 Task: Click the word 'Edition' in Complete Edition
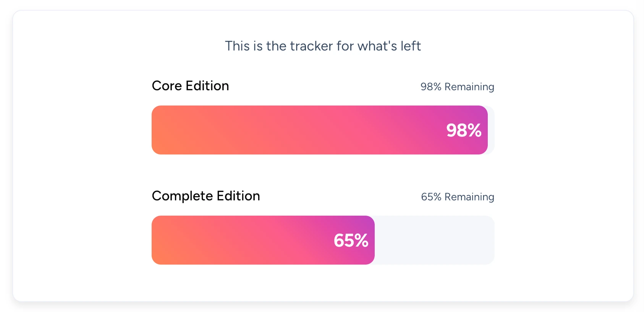238,196
